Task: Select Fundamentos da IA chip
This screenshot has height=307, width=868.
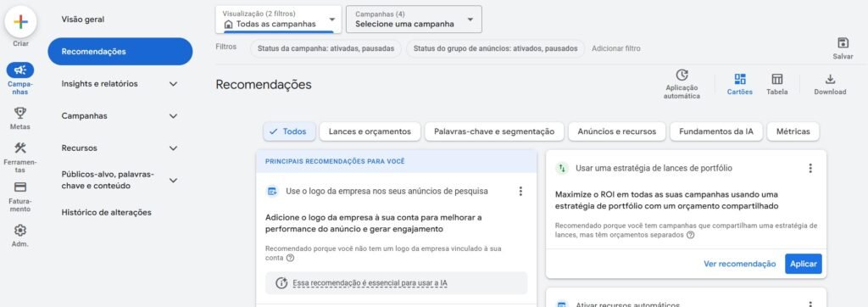Action: [715, 131]
